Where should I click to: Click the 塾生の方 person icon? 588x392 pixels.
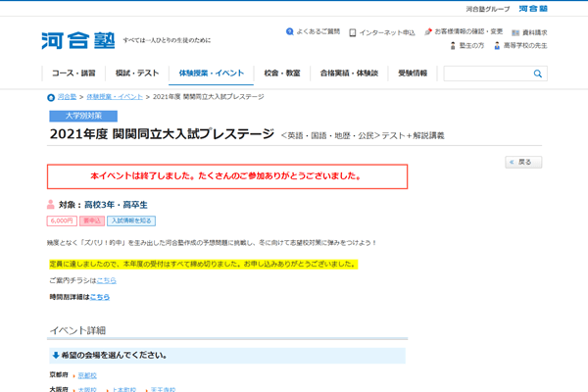(453, 46)
